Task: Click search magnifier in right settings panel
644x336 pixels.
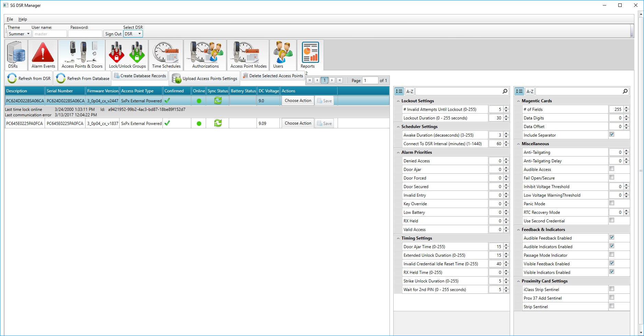Action: click(x=625, y=91)
